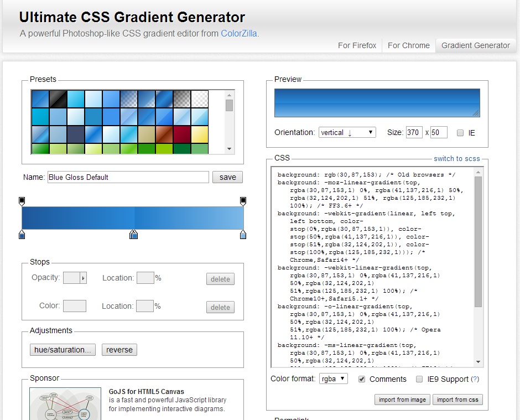Click the delete button in the Opacity row
The image size is (520, 420).
click(220, 279)
